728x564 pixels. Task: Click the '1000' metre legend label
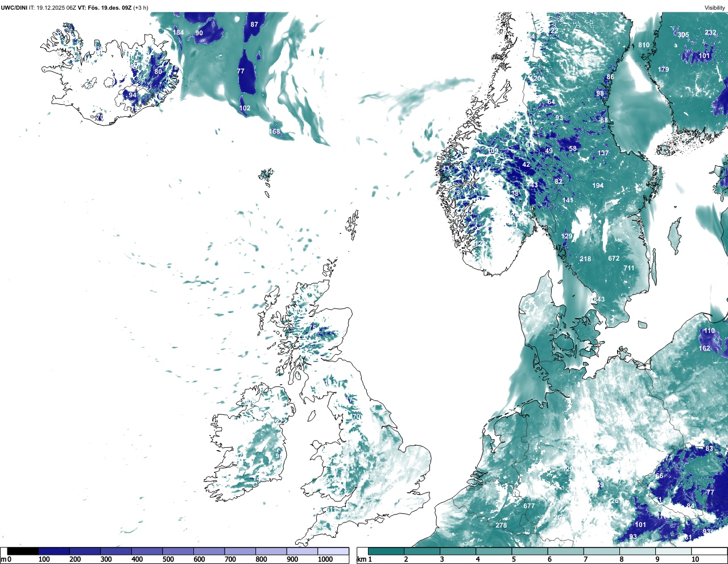325,559
